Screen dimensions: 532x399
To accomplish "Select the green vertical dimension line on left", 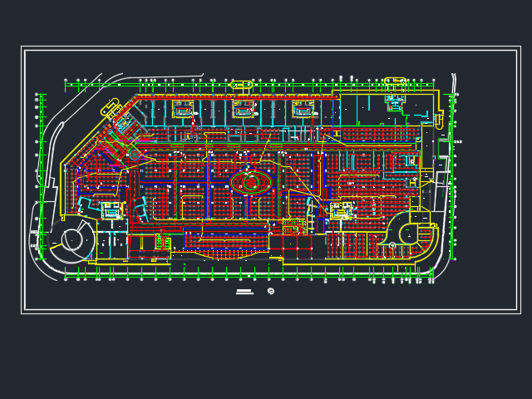I will pos(41,176).
